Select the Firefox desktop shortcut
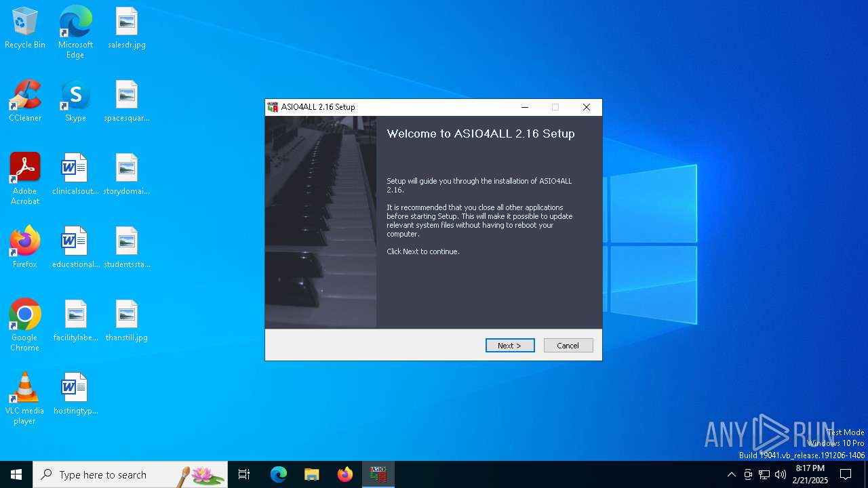Viewport: 868px width, 488px height. [25, 248]
